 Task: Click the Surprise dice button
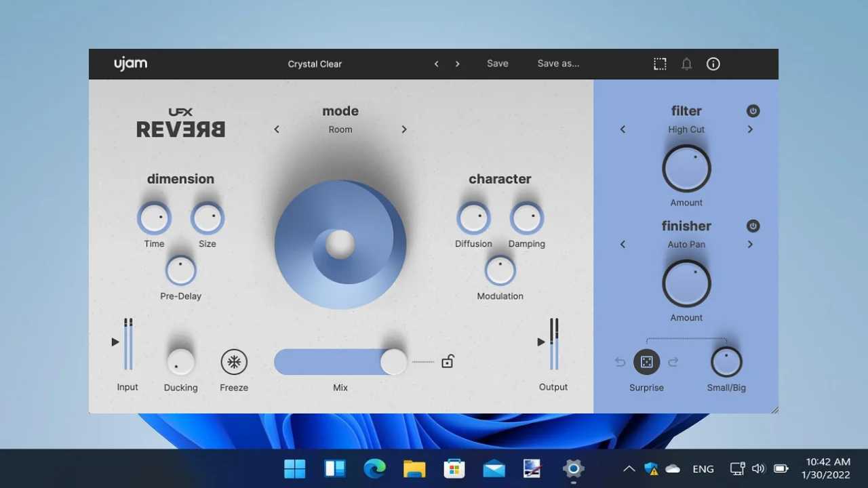tap(646, 362)
